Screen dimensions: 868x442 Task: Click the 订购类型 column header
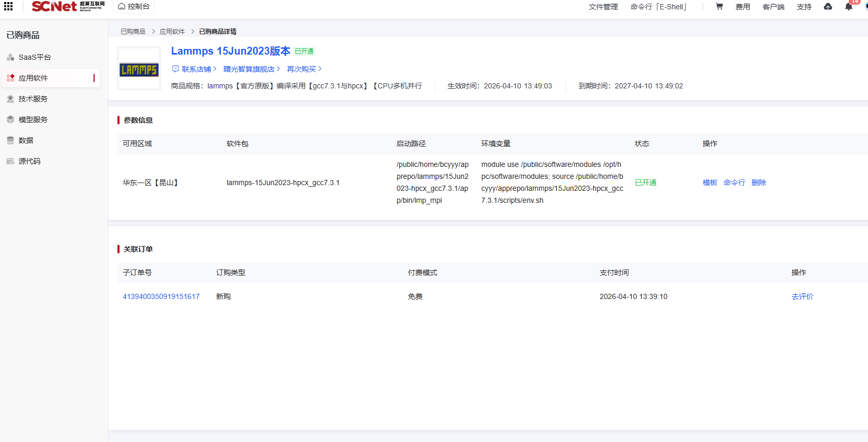pos(231,272)
